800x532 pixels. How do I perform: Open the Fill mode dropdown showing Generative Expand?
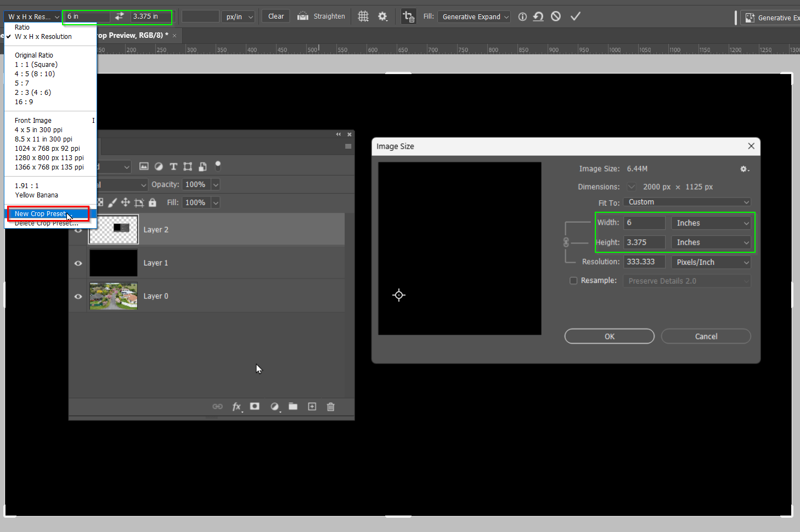pos(473,16)
